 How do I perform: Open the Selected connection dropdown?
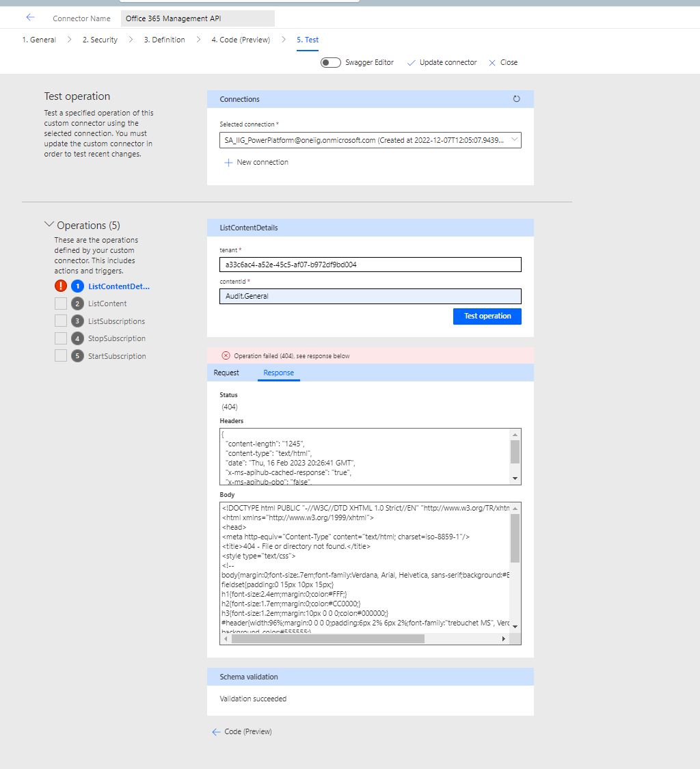tap(371, 140)
